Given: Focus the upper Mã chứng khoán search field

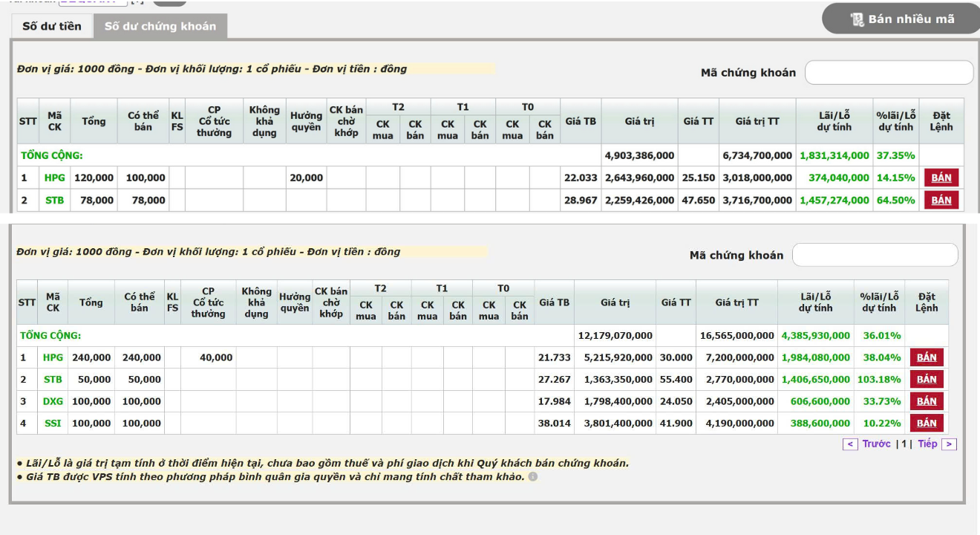Looking at the screenshot, I should pos(889,73).
